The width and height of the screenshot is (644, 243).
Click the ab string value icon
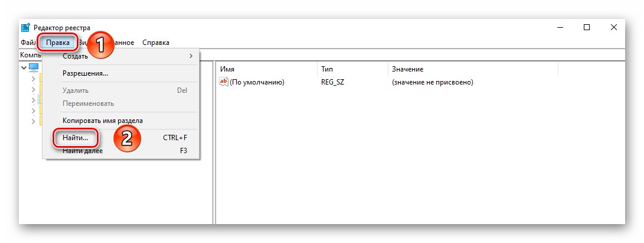[224, 82]
